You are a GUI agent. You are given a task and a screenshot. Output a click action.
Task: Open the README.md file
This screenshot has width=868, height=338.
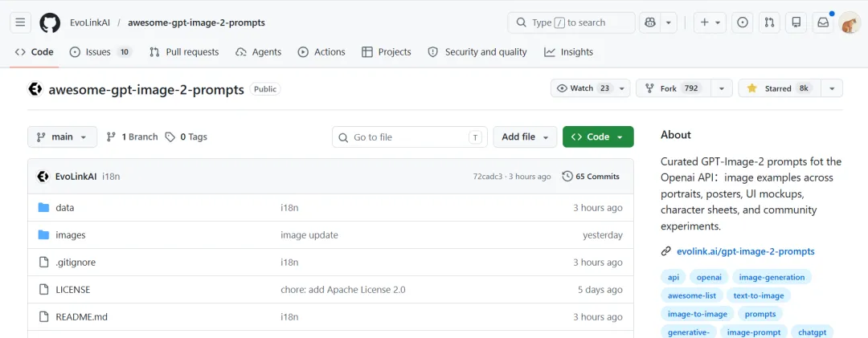point(81,317)
